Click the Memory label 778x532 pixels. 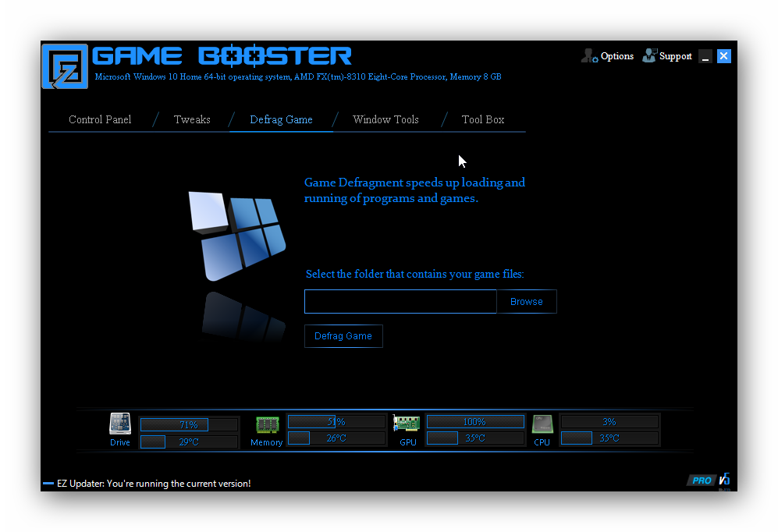tap(266, 442)
